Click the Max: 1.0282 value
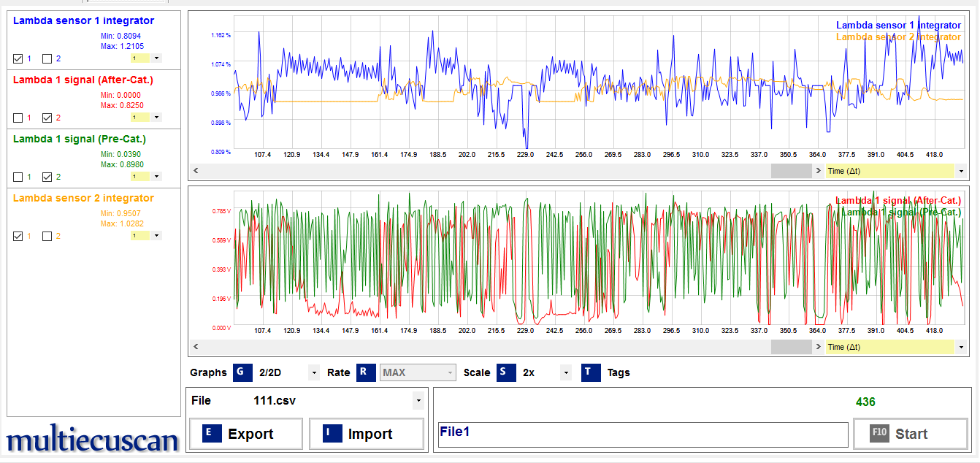The width and height of the screenshot is (980, 463). click(122, 223)
